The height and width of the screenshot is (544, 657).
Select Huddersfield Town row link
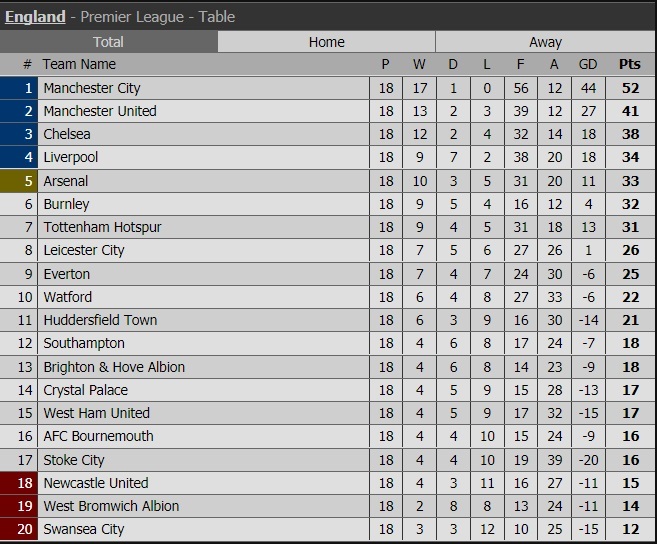[100, 320]
